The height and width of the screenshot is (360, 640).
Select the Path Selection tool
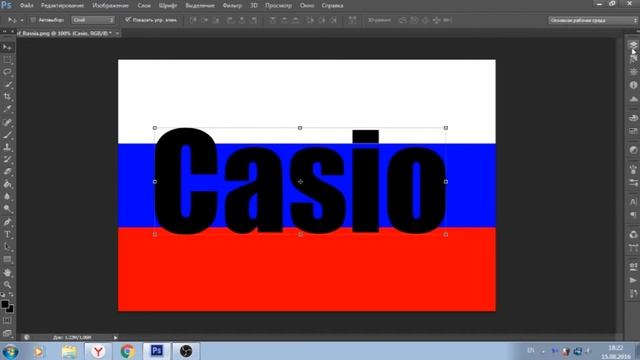(7, 247)
